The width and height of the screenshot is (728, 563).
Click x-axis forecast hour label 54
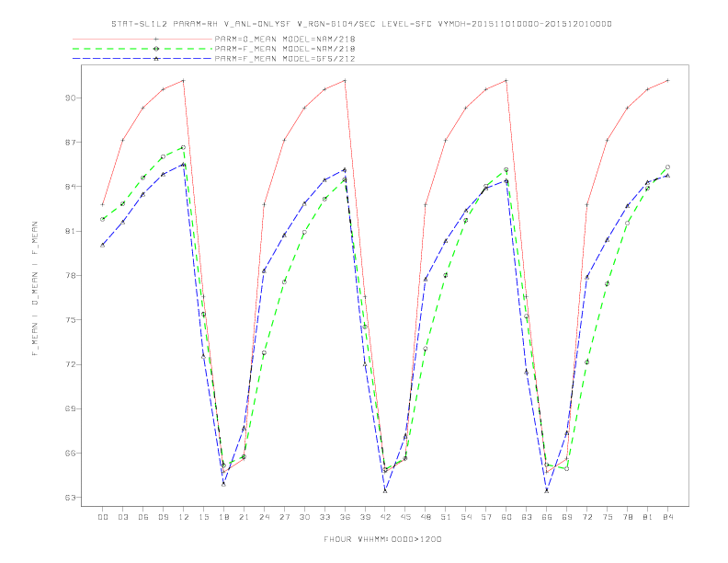(x=466, y=517)
